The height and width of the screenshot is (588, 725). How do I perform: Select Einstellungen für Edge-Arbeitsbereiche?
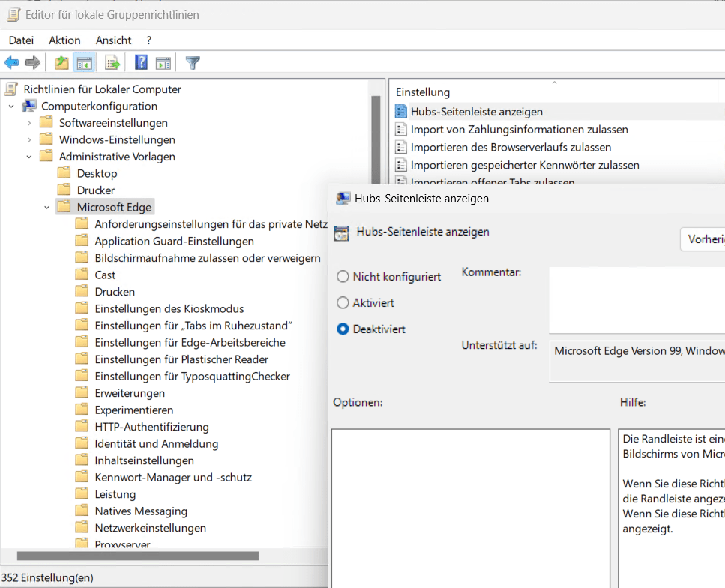pyautogui.click(x=190, y=342)
